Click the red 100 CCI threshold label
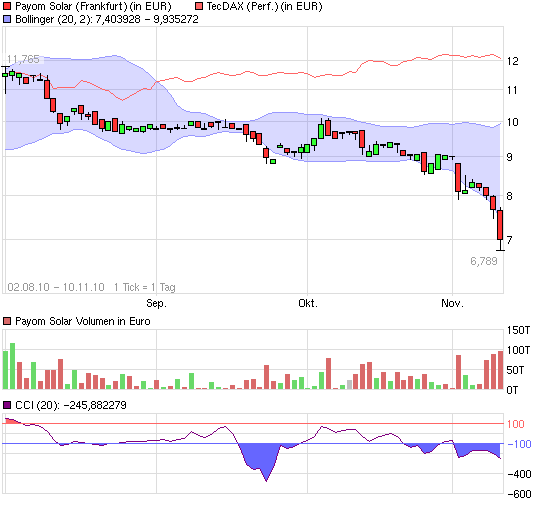The height and width of the screenshot is (515, 545). [x=515, y=424]
